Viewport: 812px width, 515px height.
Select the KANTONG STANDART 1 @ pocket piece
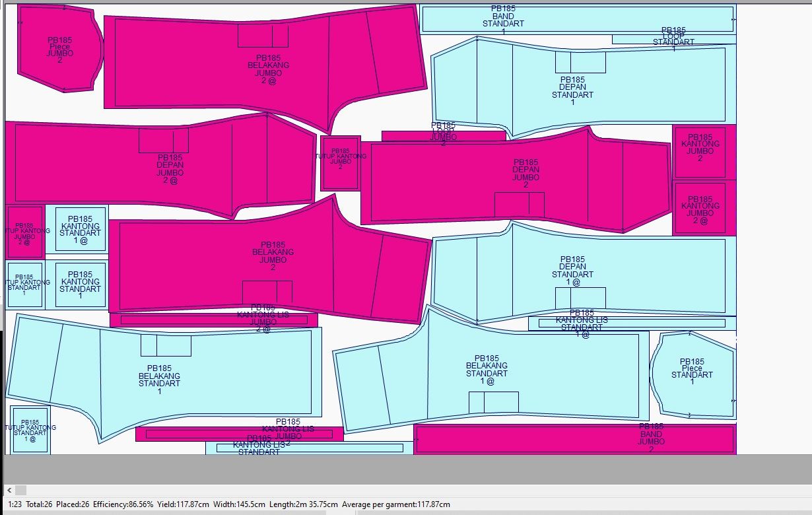point(81,229)
